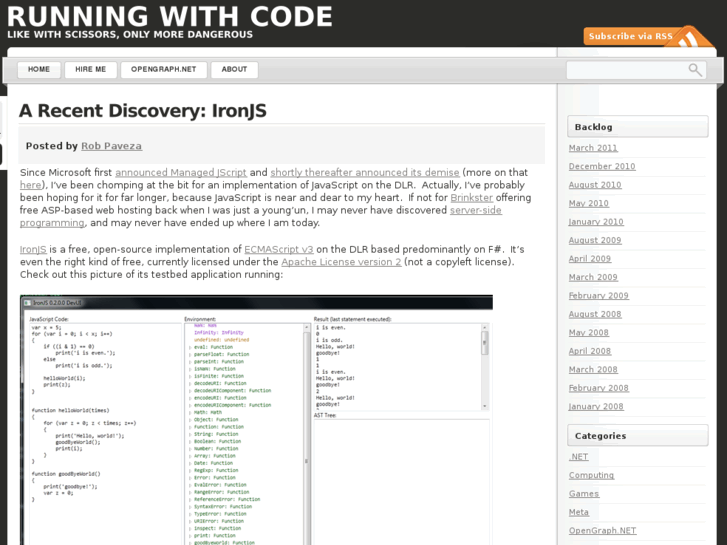The width and height of the screenshot is (727, 545).
Task: Click the Categories sidebar heading
Action: (638, 436)
